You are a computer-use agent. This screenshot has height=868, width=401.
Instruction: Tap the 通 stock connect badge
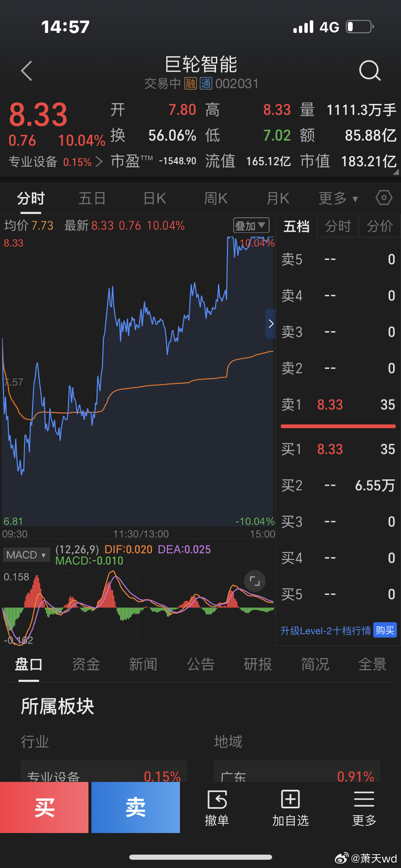pos(206,84)
